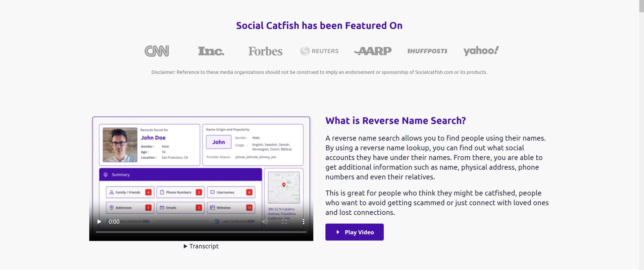Start the video with the play icon

pos(99,222)
